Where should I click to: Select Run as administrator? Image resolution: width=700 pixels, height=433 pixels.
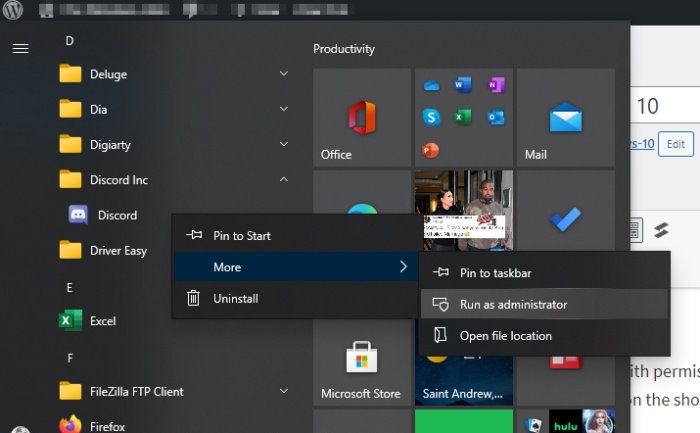pos(545,304)
